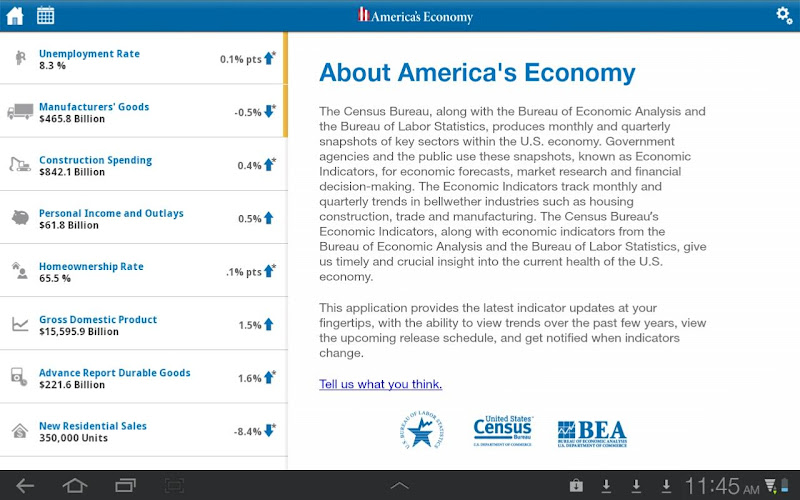Click the '8.3 %' unemployment value
Image resolution: width=800 pixels, height=500 pixels.
pyautogui.click(x=52, y=66)
